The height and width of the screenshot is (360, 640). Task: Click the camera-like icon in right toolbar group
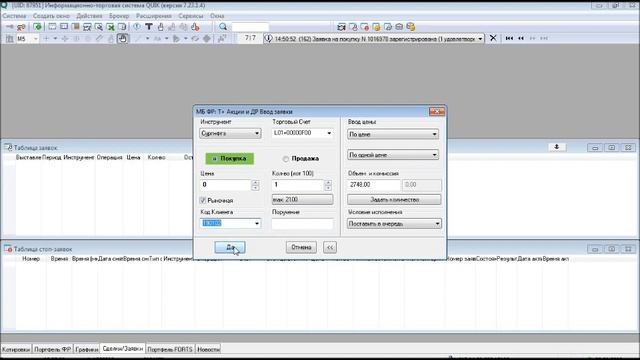(342, 27)
